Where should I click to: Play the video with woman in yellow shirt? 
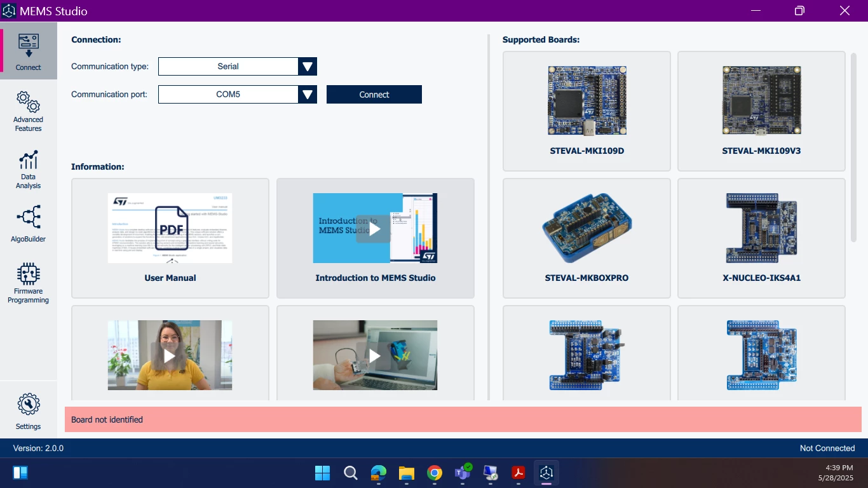[170, 355]
